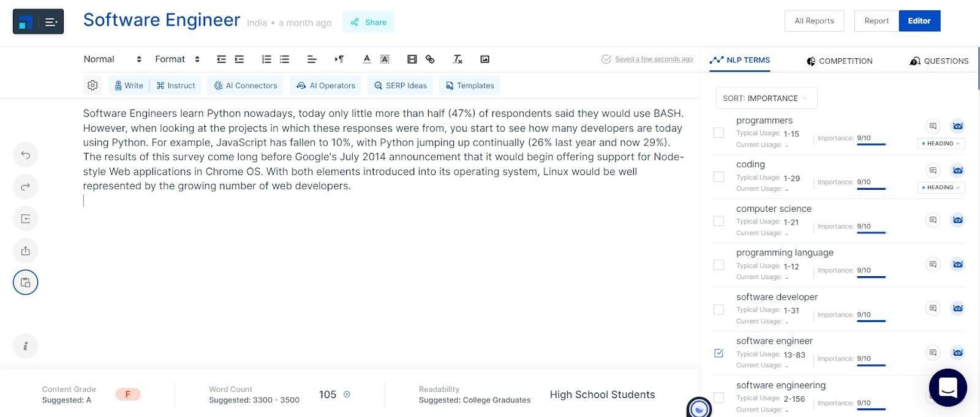The width and height of the screenshot is (980, 417).
Task: Open the Normal paragraph style dropdown
Action: [x=112, y=59]
